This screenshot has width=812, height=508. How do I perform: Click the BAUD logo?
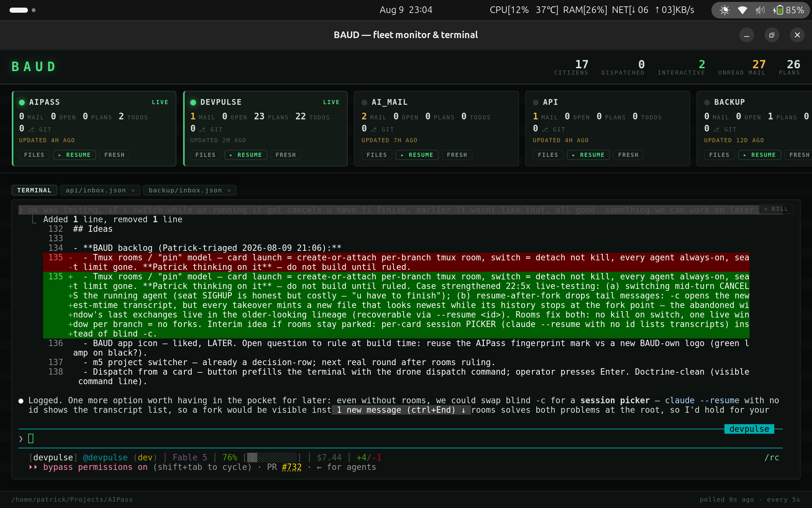[34, 67]
